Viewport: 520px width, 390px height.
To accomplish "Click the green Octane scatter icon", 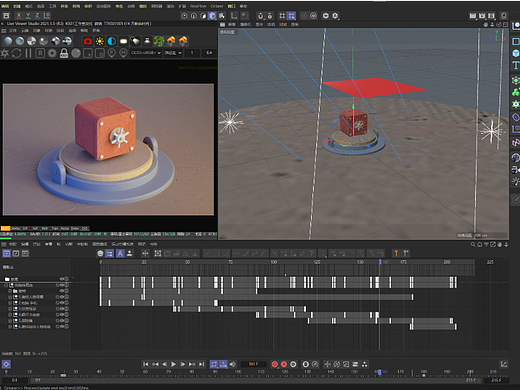I will point(159,41).
